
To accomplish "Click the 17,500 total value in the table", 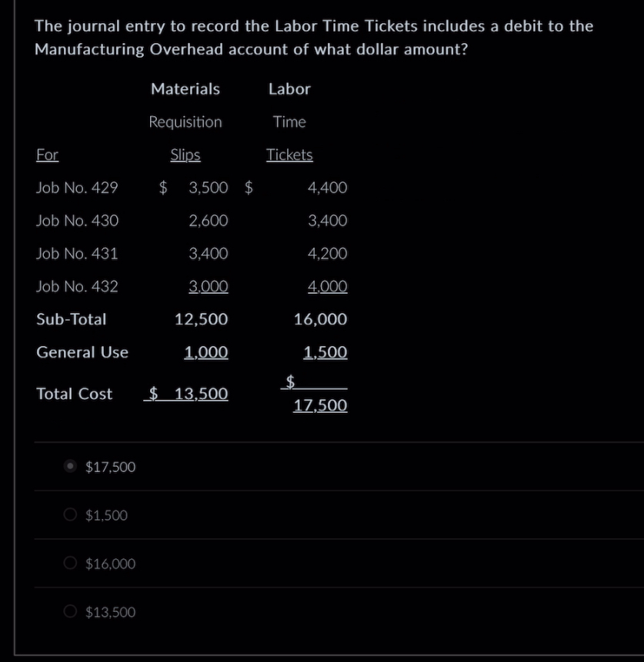I will point(319,405).
